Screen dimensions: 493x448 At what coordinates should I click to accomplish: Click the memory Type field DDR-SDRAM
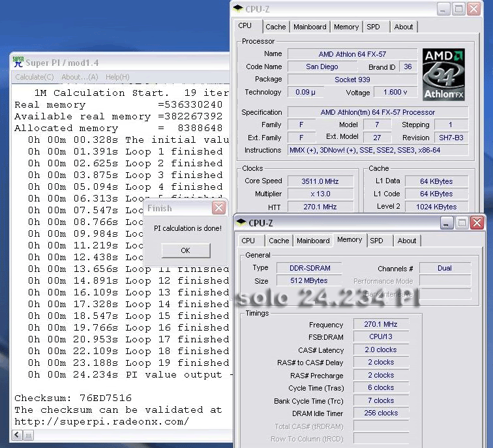[310, 268]
